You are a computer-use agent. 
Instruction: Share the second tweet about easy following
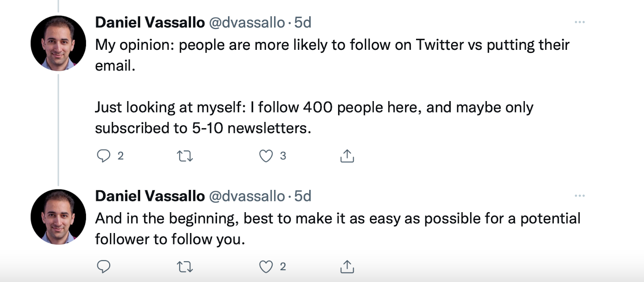(x=347, y=267)
